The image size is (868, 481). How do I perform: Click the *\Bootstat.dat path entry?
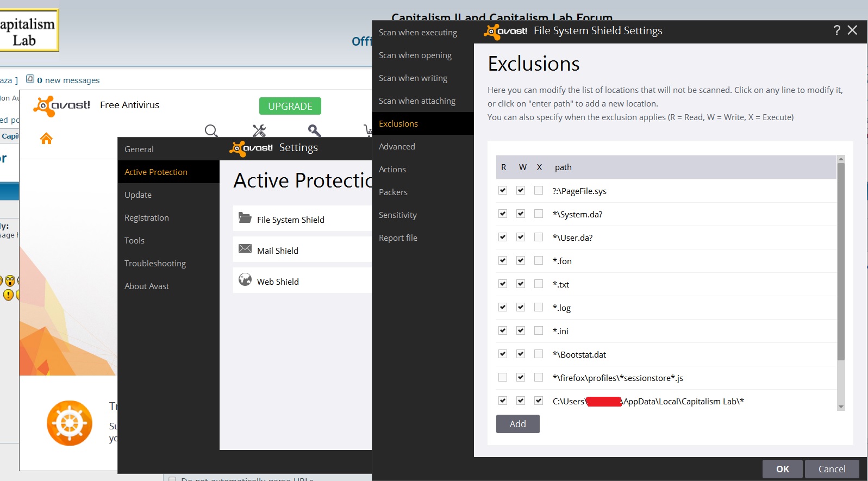pos(579,354)
